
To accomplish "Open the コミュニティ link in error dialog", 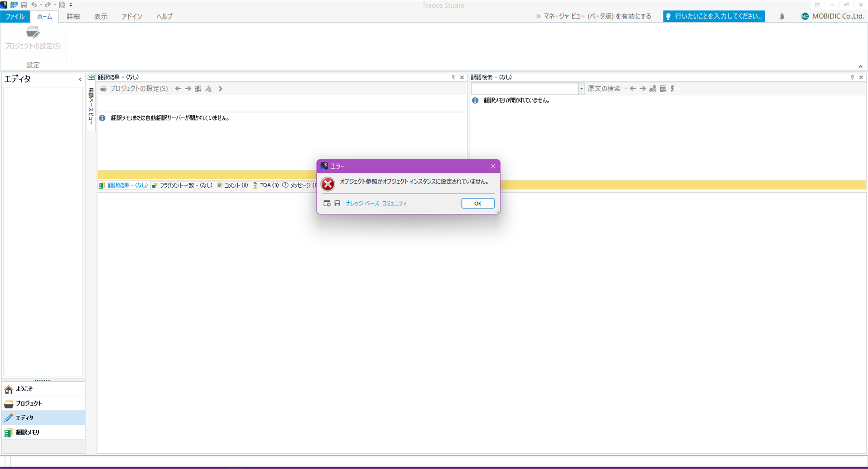I will (394, 204).
